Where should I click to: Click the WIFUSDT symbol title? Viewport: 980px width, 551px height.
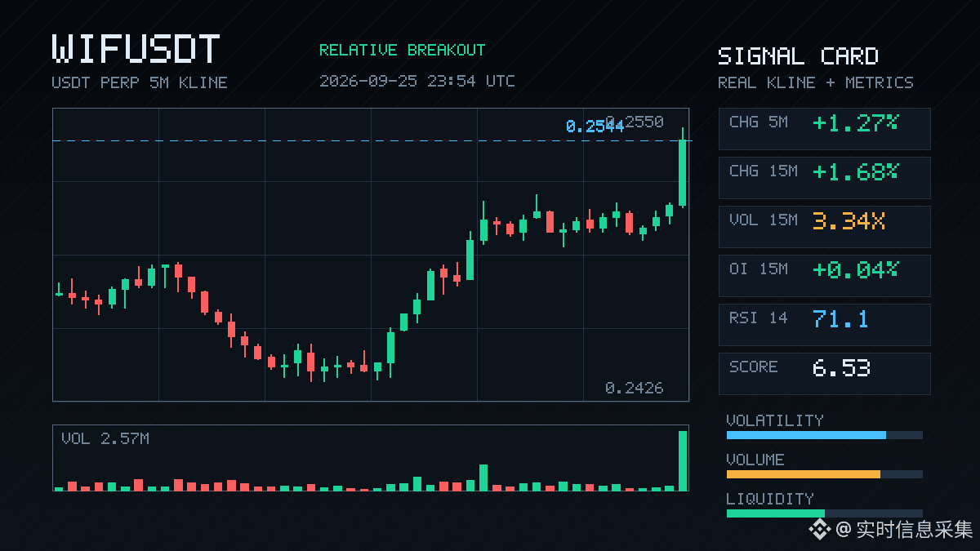pos(136,50)
